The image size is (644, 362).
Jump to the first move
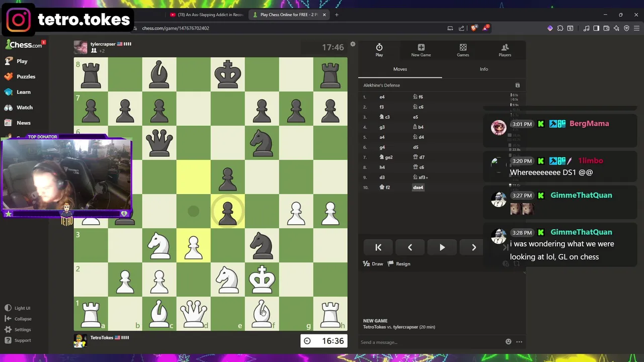click(x=378, y=247)
